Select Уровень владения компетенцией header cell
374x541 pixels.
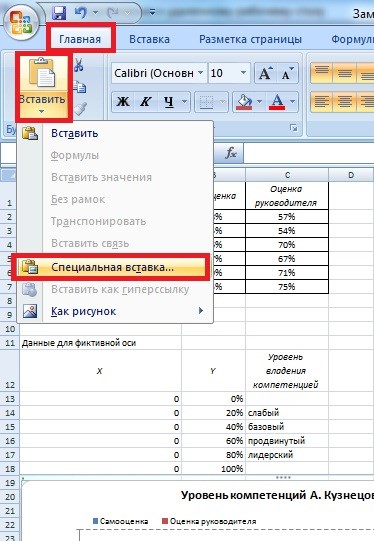(287, 371)
